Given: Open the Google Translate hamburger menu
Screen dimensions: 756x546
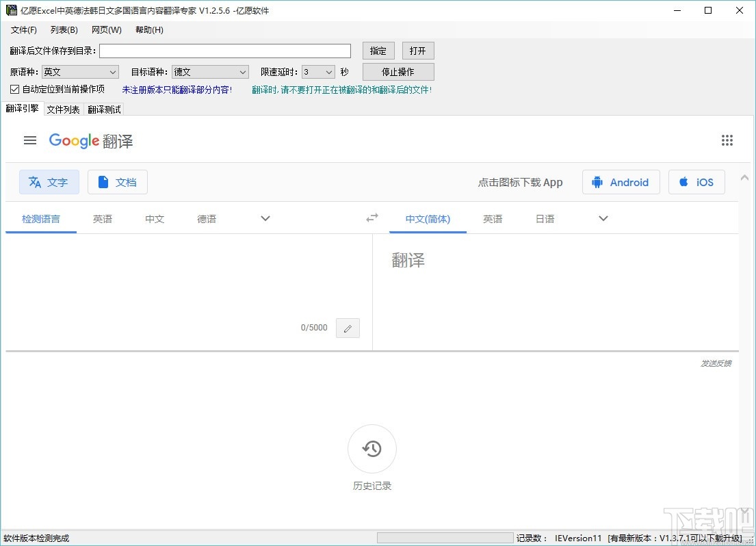Looking at the screenshot, I should (x=29, y=140).
